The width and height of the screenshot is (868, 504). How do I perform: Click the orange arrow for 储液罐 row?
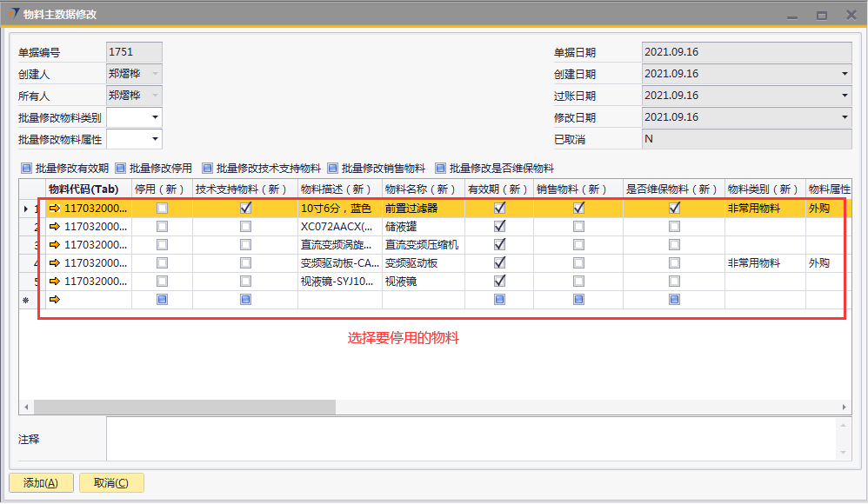[55, 227]
